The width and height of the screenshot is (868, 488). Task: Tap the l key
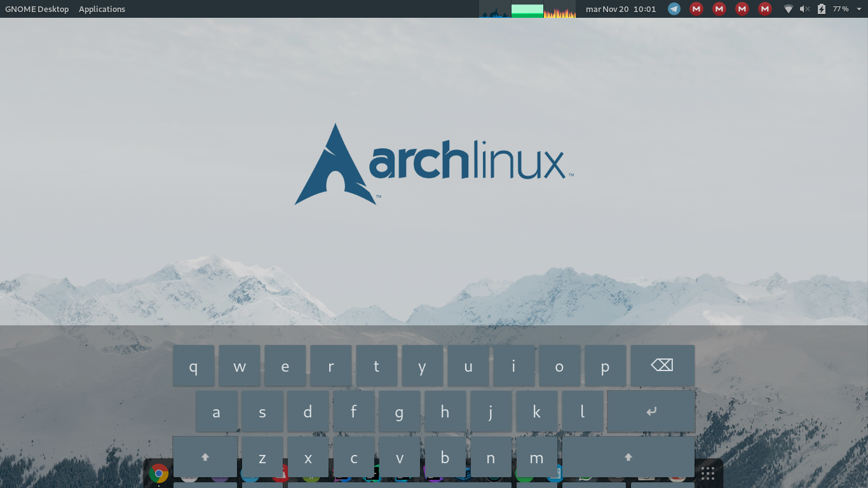[583, 411]
